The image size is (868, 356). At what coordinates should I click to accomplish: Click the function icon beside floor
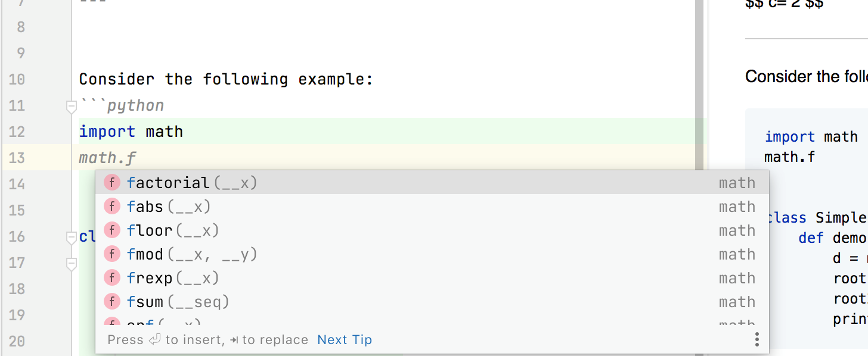[x=112, y=230]
